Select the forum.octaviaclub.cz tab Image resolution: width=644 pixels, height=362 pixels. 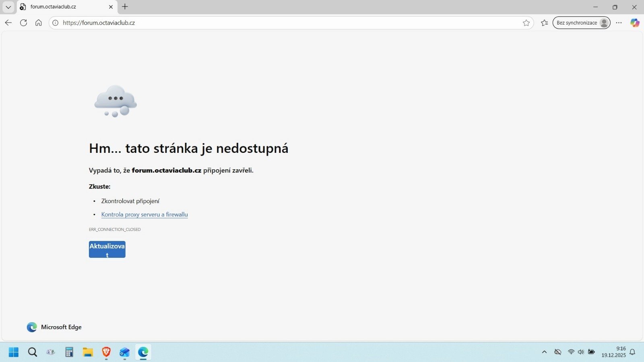[x=60, y=7]
